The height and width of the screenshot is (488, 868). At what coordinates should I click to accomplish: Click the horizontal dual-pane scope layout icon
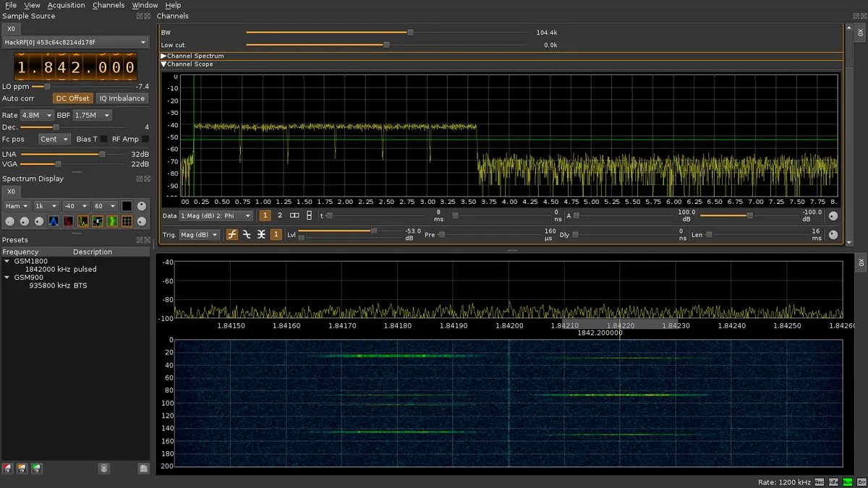pyautogui.click(x=294, y=215)
